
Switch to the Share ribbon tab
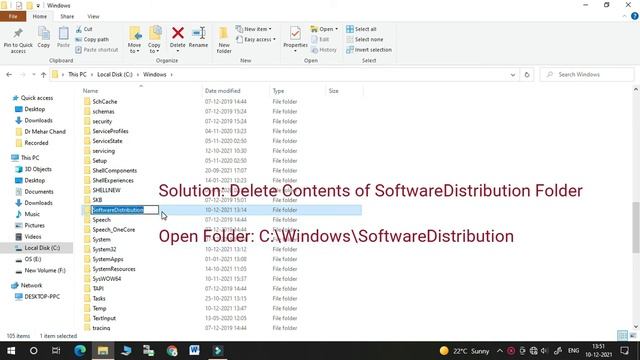tap(67, 16)
